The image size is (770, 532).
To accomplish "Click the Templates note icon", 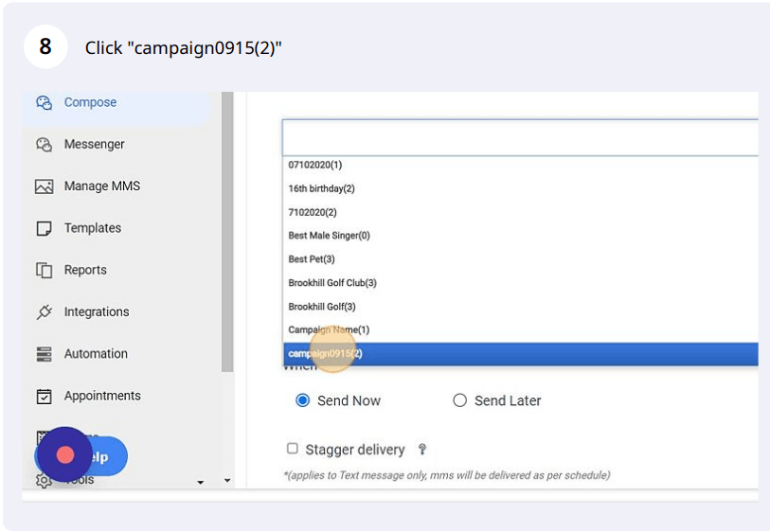I will coord(44,228).
